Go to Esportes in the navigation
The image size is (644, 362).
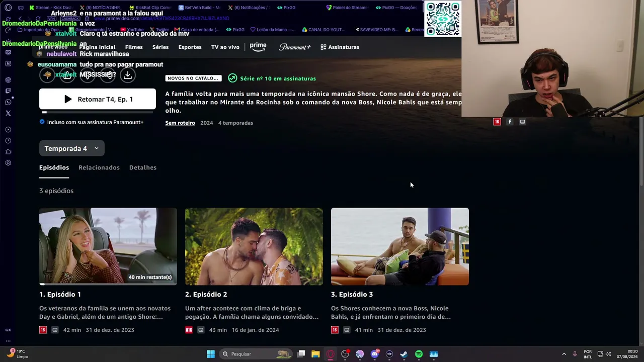pos(190,47)
